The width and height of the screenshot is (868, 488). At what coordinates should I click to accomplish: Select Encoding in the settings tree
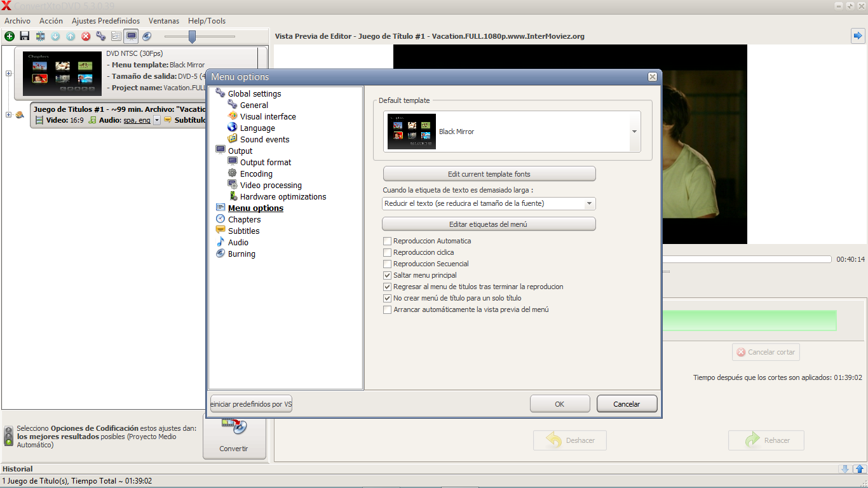tap(256, 174)
